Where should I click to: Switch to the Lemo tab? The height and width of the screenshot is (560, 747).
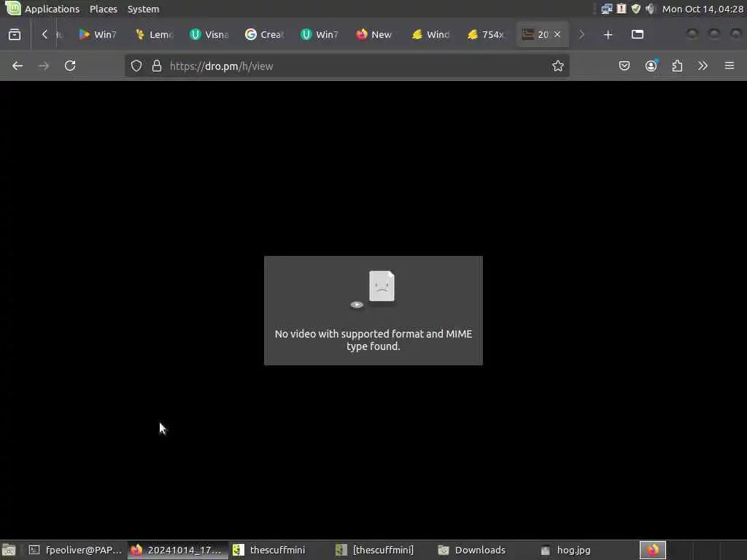pyautogui.click(x=153, y=34)
